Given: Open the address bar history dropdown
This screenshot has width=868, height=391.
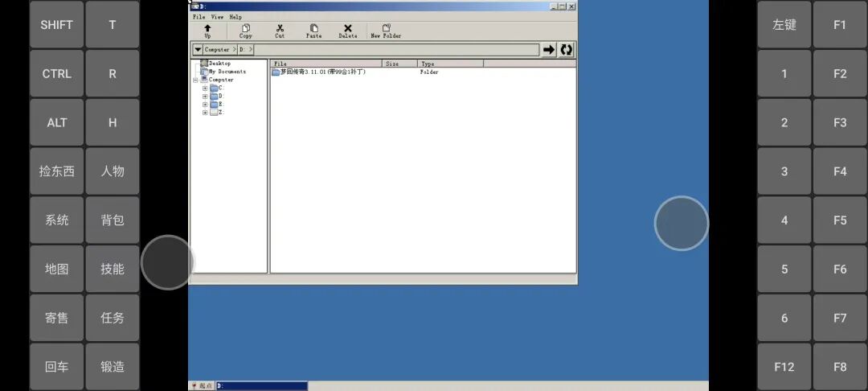Looking at the screenshot, I should coord(198,50).
